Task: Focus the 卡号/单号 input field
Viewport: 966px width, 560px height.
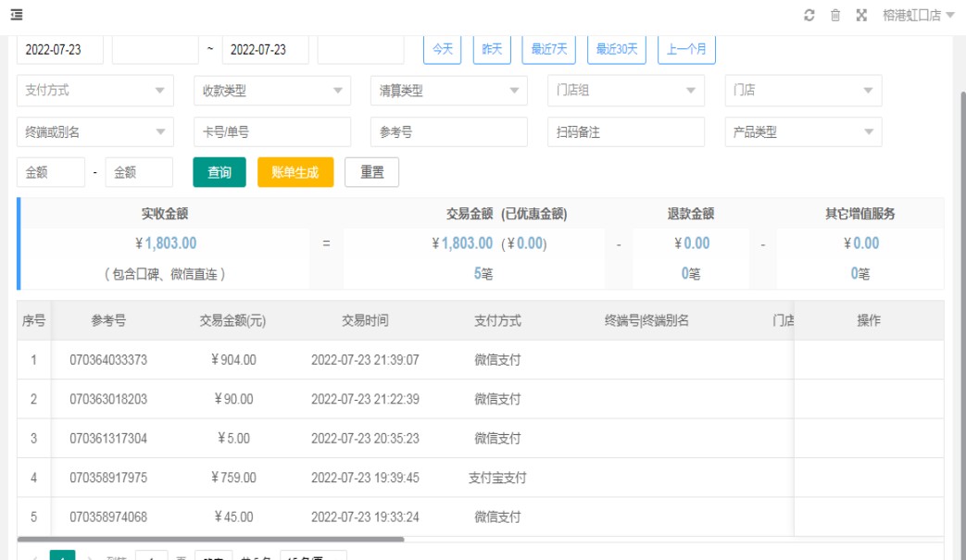Action: pyautogui.click(x=271, y=132)
